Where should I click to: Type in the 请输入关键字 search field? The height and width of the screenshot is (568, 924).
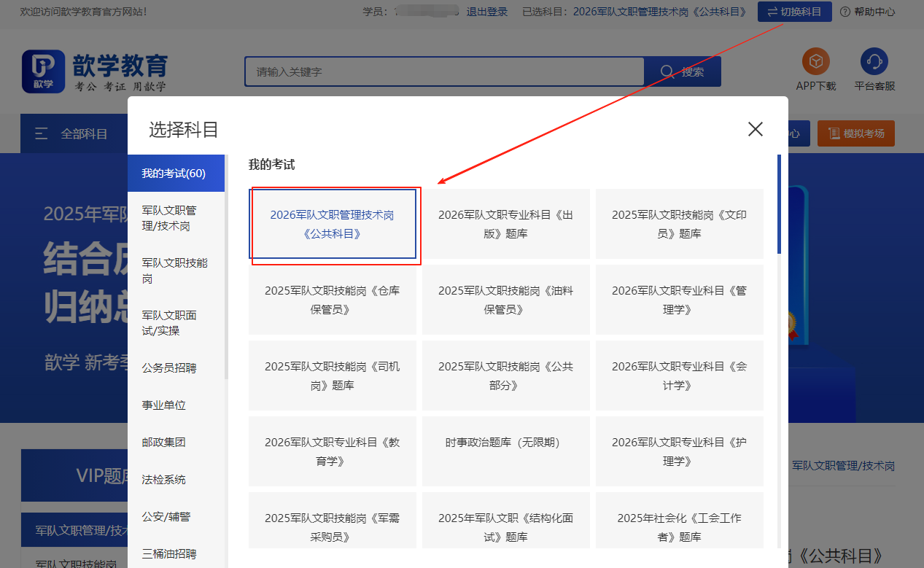(x=443, y=71)
